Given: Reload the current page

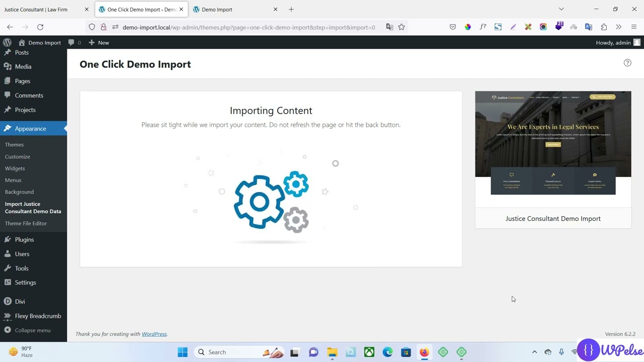Looking at the screenshot, I should point(40,27).
